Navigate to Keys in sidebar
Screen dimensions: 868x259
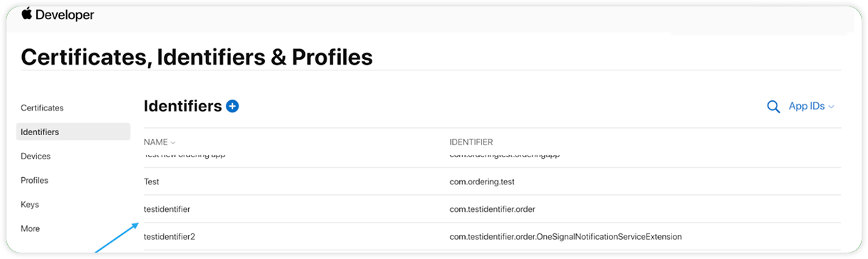click(x=30, y=205)
